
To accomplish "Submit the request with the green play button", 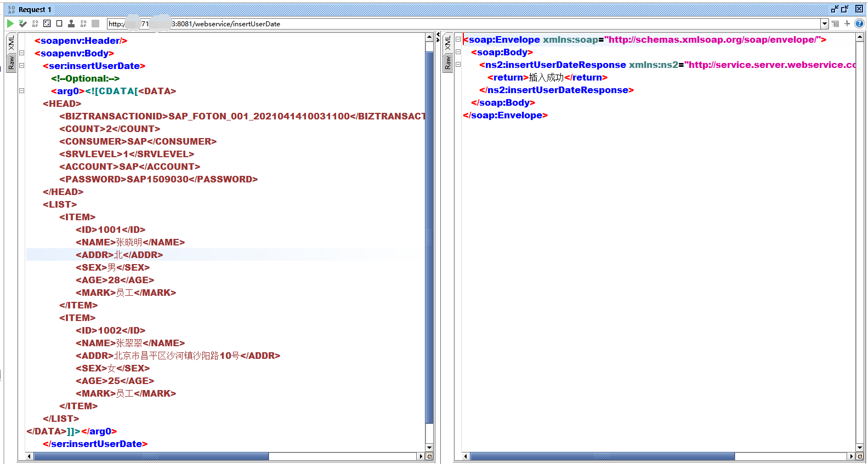I will pyautogui.click(x=10, y=24).
